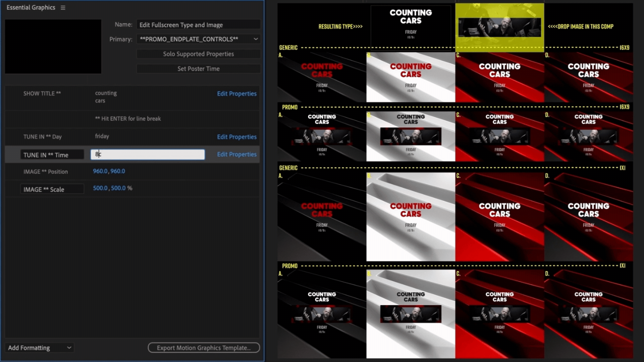Click the TUNE IN Time value input

pyautogui.click(x=148, y=154)
